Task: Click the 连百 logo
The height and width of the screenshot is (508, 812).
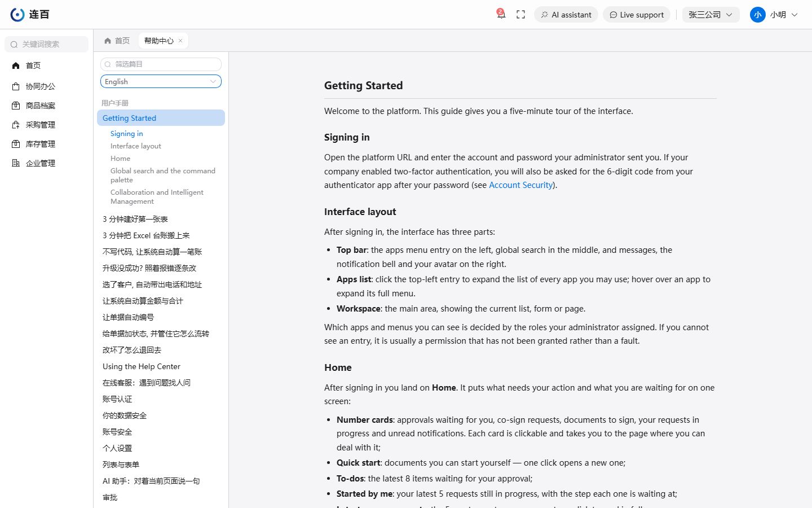Action: 30,15
